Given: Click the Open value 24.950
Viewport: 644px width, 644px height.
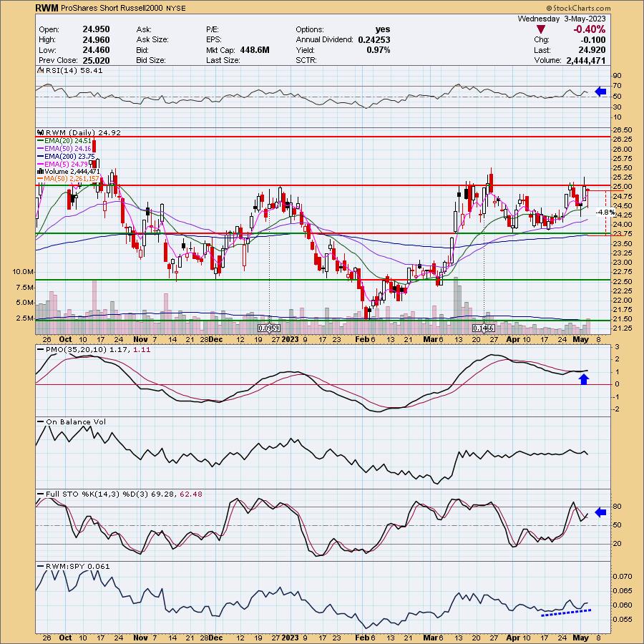Looking at the screenshot, I should (96, 29).
